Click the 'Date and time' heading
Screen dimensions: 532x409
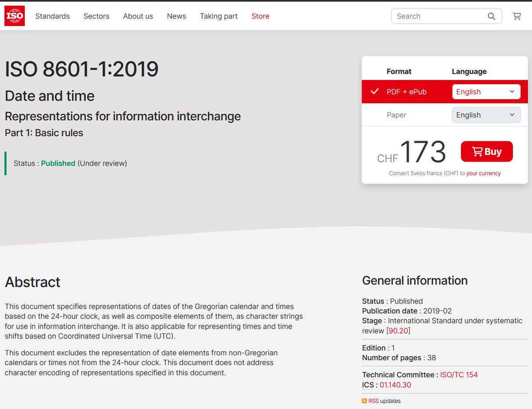pos(50,96)
